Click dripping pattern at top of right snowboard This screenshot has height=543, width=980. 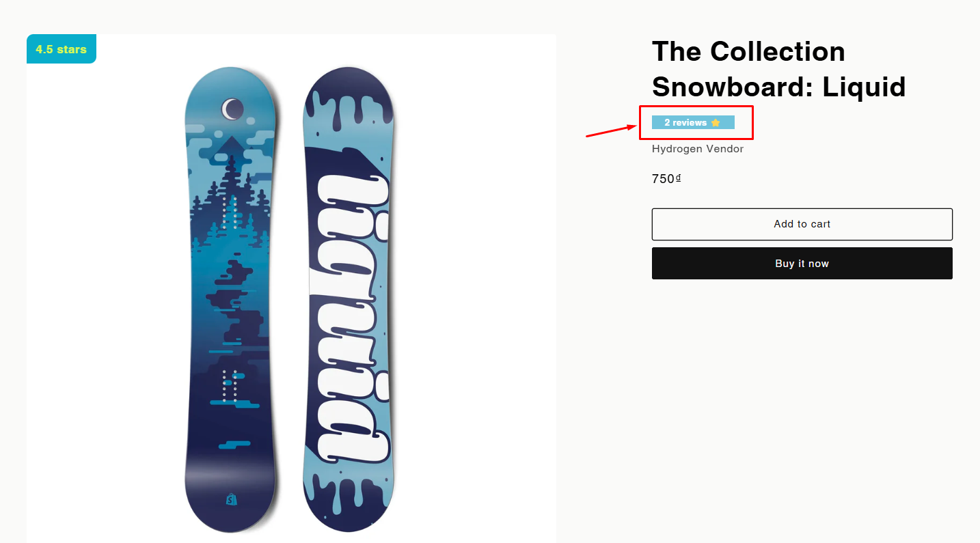[349, 108]
